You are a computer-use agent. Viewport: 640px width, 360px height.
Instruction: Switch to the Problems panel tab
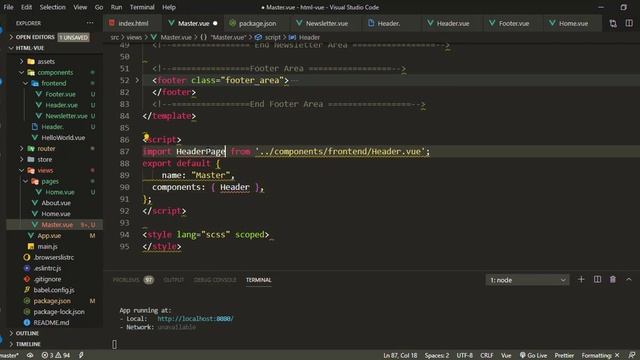coord(133,280)
